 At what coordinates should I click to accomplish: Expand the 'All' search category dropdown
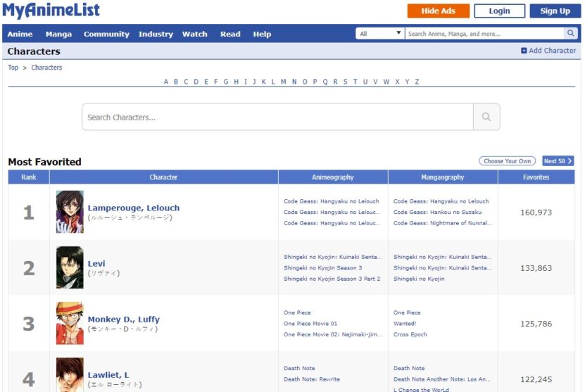(x=380, y=34)
